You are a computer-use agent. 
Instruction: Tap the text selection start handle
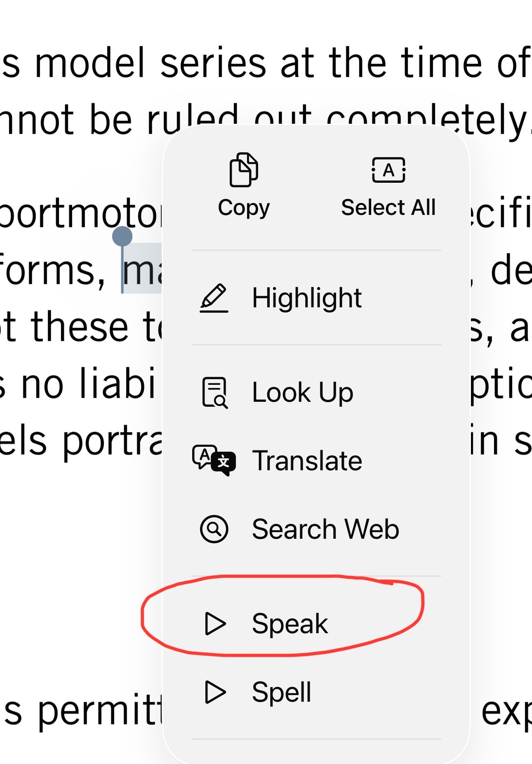[122, 237]
